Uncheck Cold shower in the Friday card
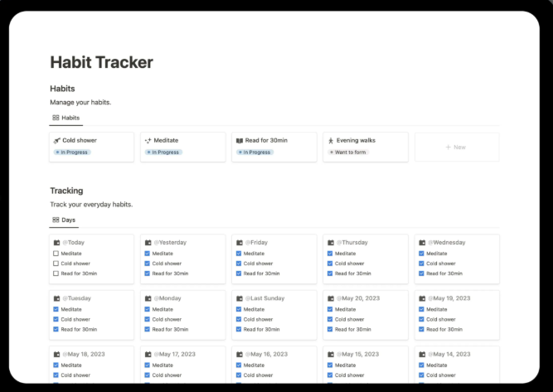This screenshot has height=392, width=553. tap(239, 264)
